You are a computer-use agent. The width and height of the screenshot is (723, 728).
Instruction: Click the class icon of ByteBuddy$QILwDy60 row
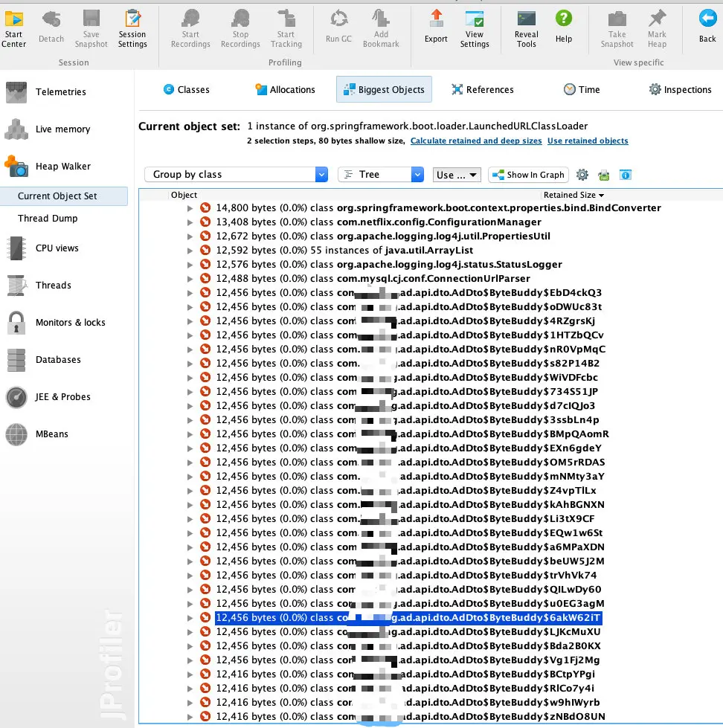(x=205, y=589)
